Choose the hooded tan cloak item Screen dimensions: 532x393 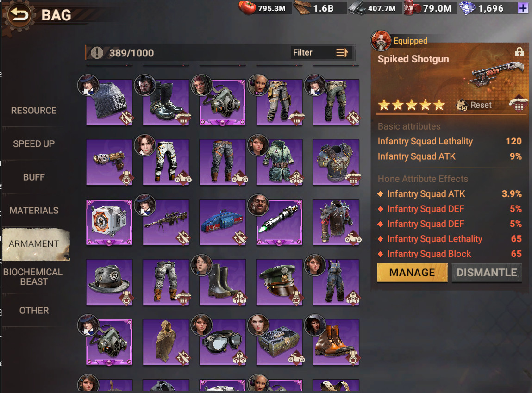point(166,342)
